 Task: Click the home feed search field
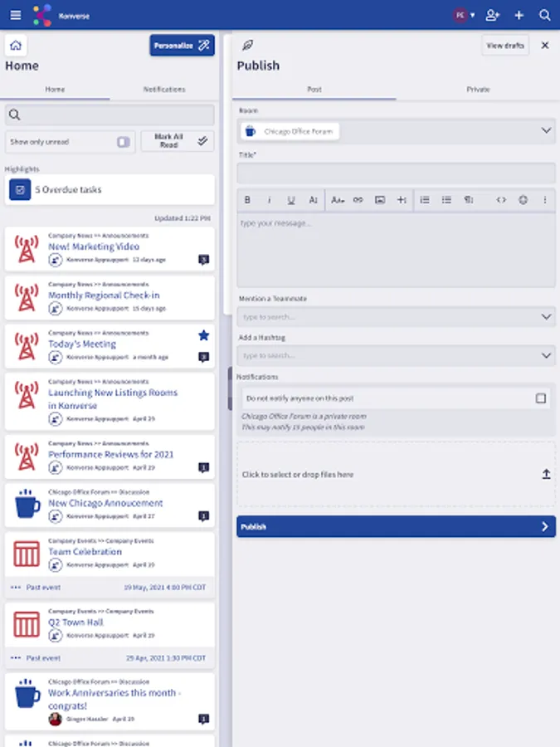pyautogui.click(x=110, y=115)
